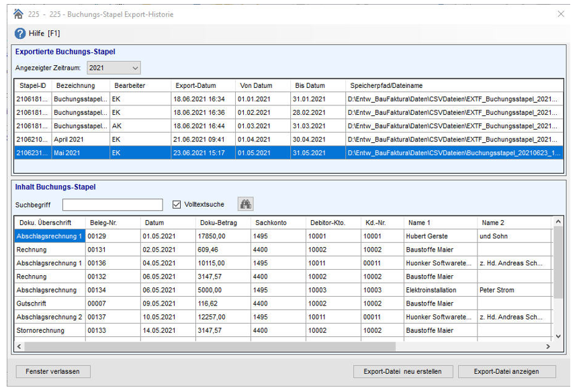
Task: Click the horizontal scrollbar right arrow
Action: (548, 346)
